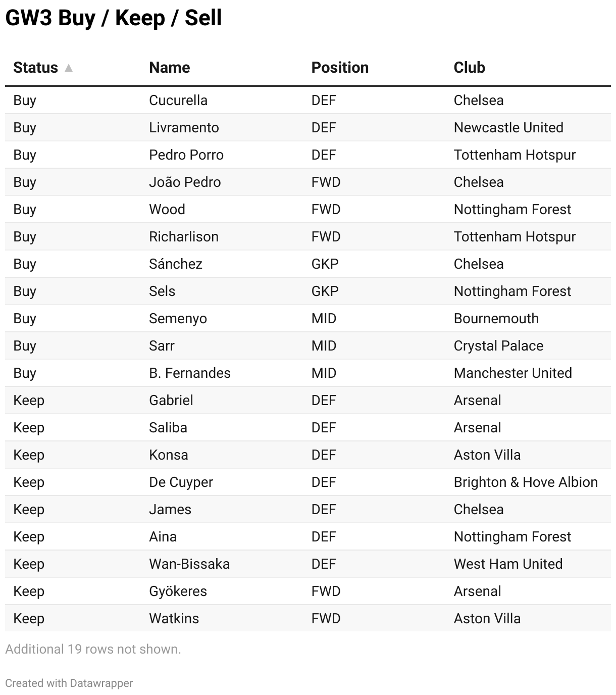
Task: Click Bournemouth in the Semenyo row
Action: [x=496, y=318]
